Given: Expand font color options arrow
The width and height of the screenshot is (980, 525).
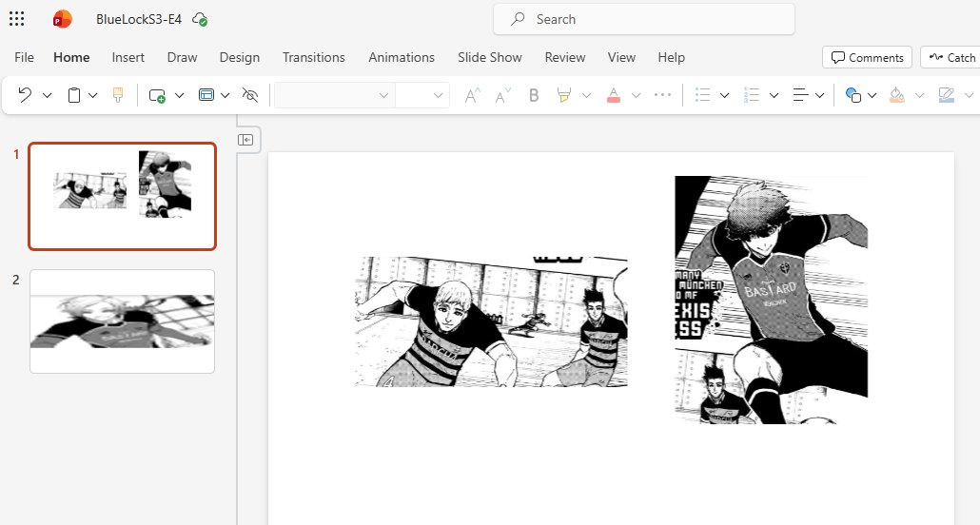Looking at the screenshot, I should tap(636, 95).
